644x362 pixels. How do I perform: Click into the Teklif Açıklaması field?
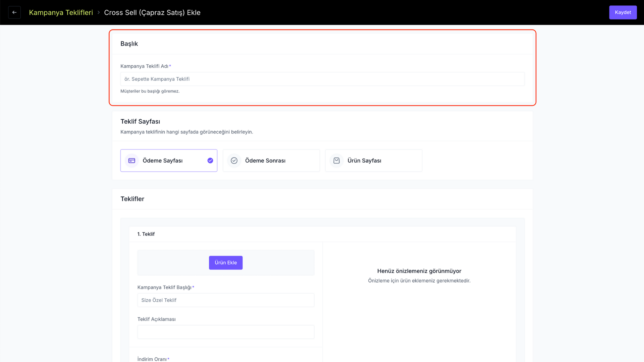[x=226, y=332]
